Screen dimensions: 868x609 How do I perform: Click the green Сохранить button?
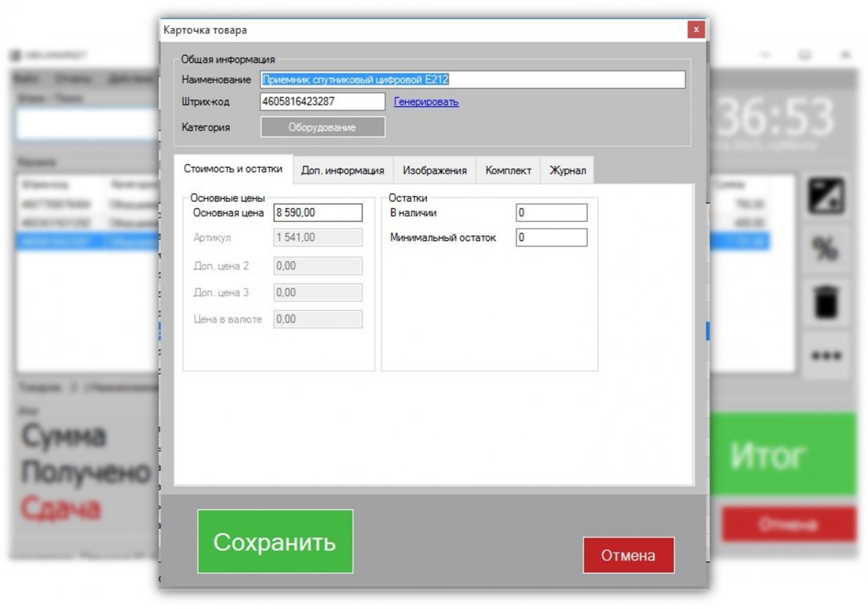tap(275, 542)
